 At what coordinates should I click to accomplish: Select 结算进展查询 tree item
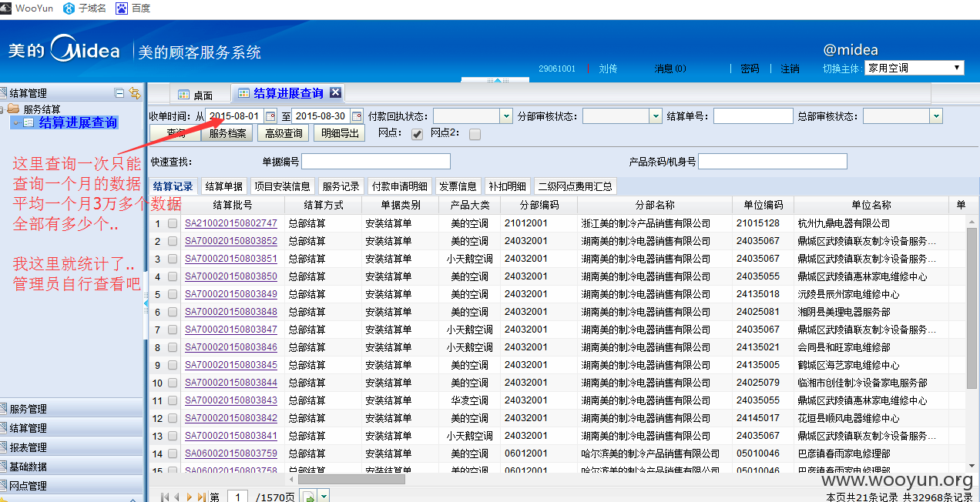78,122
